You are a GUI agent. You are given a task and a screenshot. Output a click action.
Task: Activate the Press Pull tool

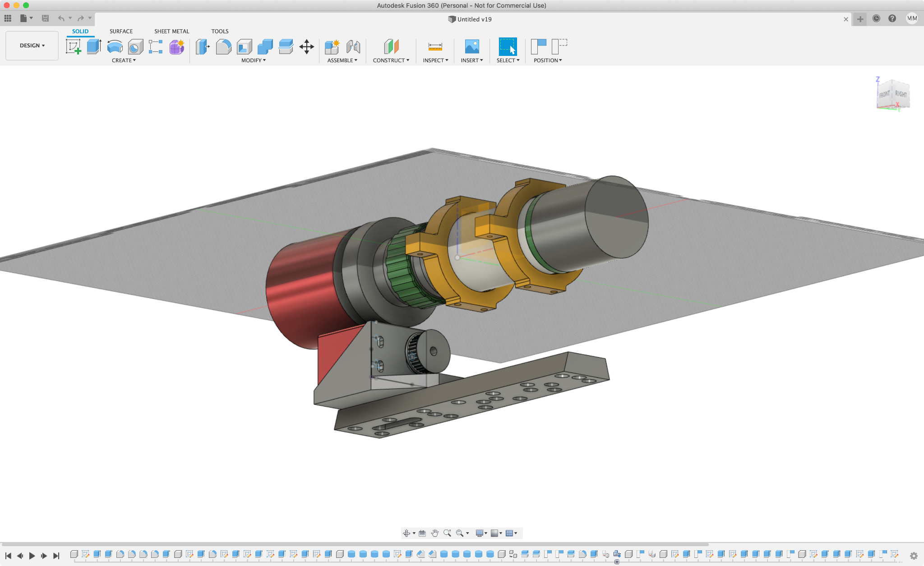[x=203, y=46]
